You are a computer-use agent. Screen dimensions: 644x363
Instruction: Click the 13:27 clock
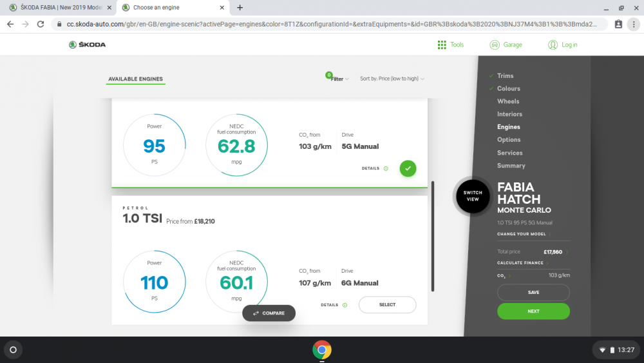tap(626, 350)
